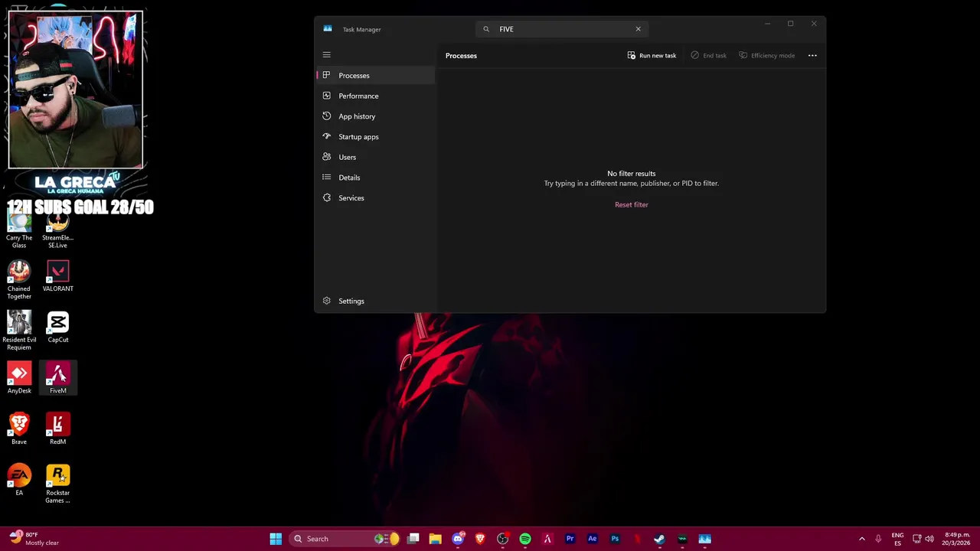Viewport: 980px width, 551px height.
Task: Click Run new task button
Action: point(652,55)
